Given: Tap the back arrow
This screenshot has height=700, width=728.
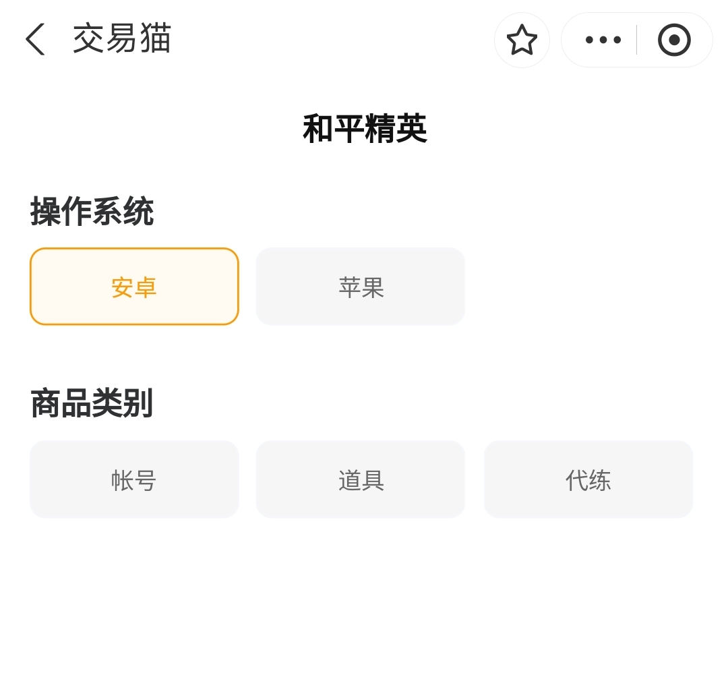Looking at the screenshot, I should click(35, 39).
